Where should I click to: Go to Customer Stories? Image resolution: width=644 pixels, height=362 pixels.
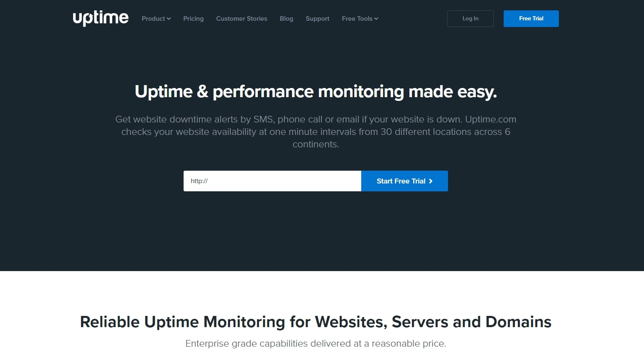tap(242, 19)
